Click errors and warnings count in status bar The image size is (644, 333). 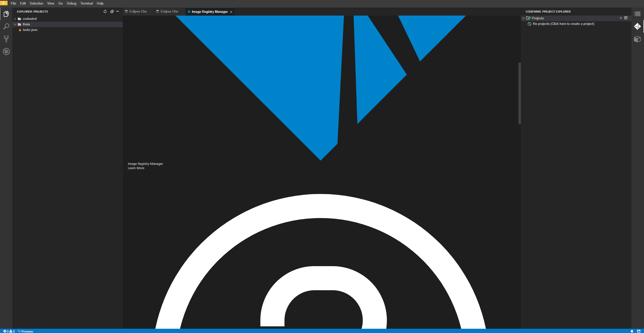point(9,331)
